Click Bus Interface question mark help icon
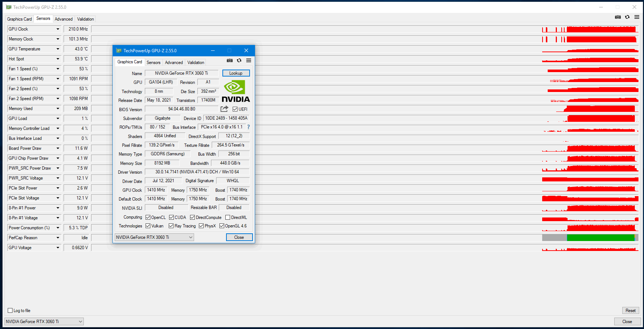The image size is (644, 329). (x=248, y=127)
